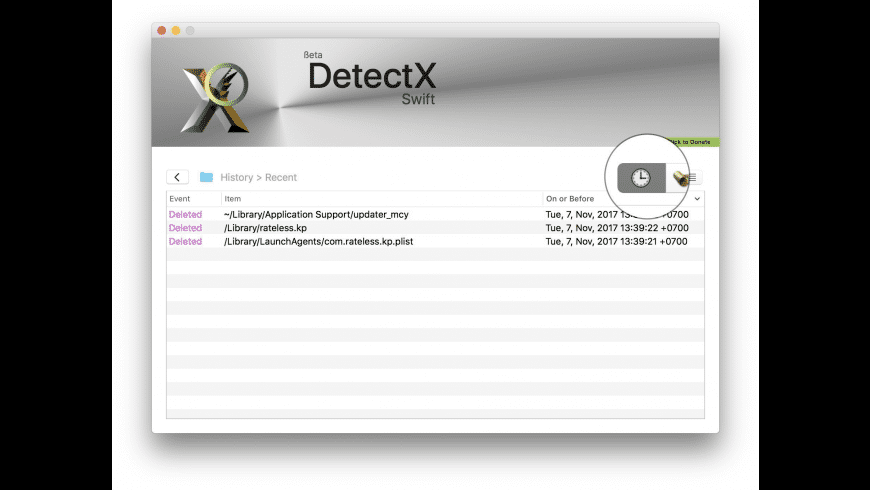Image resolution: width=870 pixels, height=490 pixels.
Task: Open the History clock view
Action: [x=641, y=178]
